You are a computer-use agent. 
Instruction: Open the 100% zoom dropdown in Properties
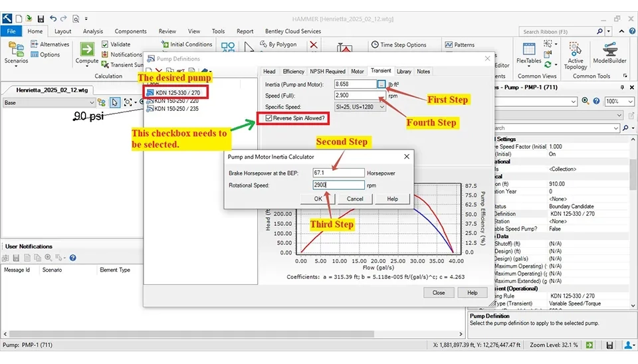[x=631, y=102]
